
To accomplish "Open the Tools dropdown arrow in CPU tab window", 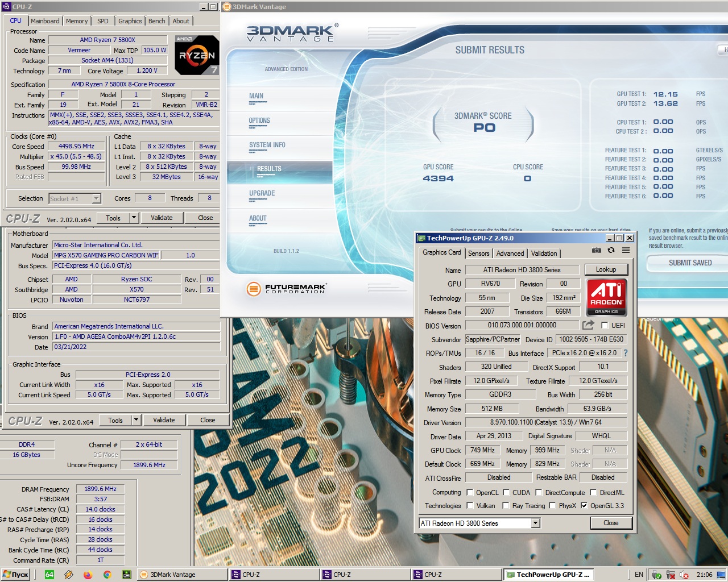I will [134, 218].
